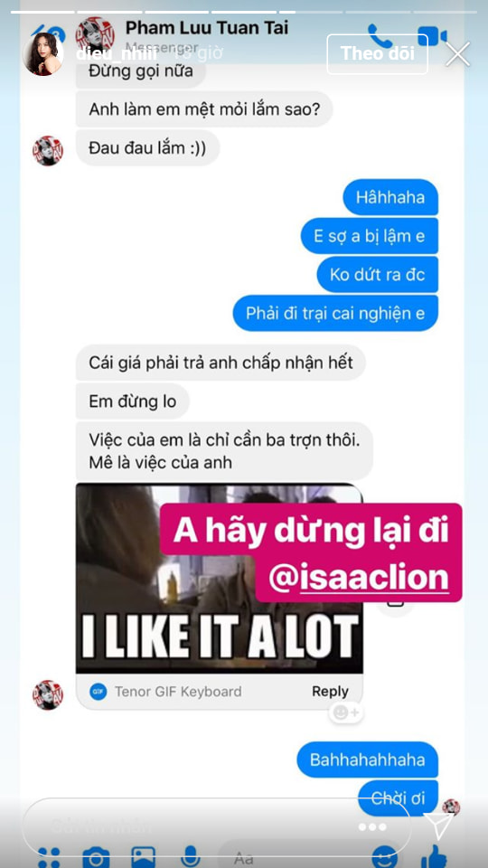This screenshot has width=488, height=868.
Task: Tap the voice call phone icon
Action: 380,36
